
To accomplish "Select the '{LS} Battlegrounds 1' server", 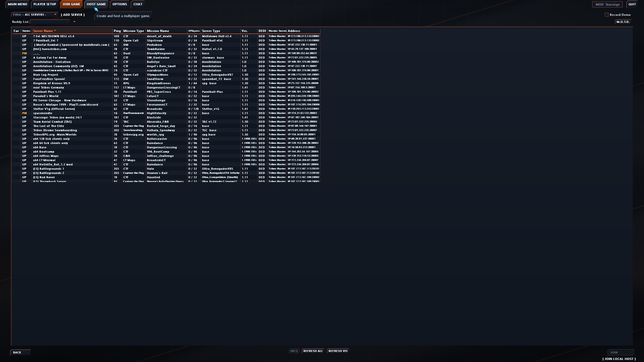I will point(166,169).
